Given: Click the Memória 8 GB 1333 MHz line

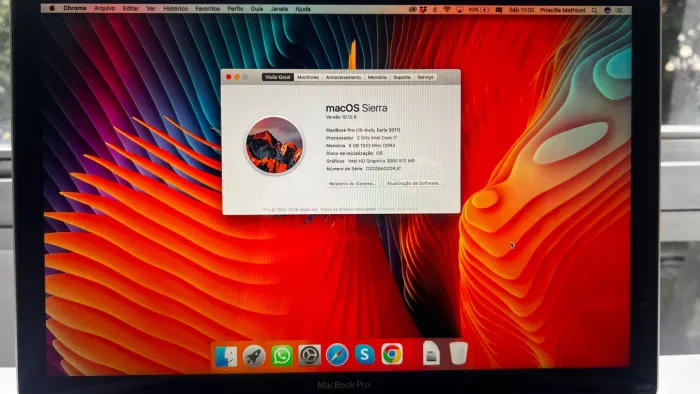Looking at the screenshot, I should tap(360, 145).
